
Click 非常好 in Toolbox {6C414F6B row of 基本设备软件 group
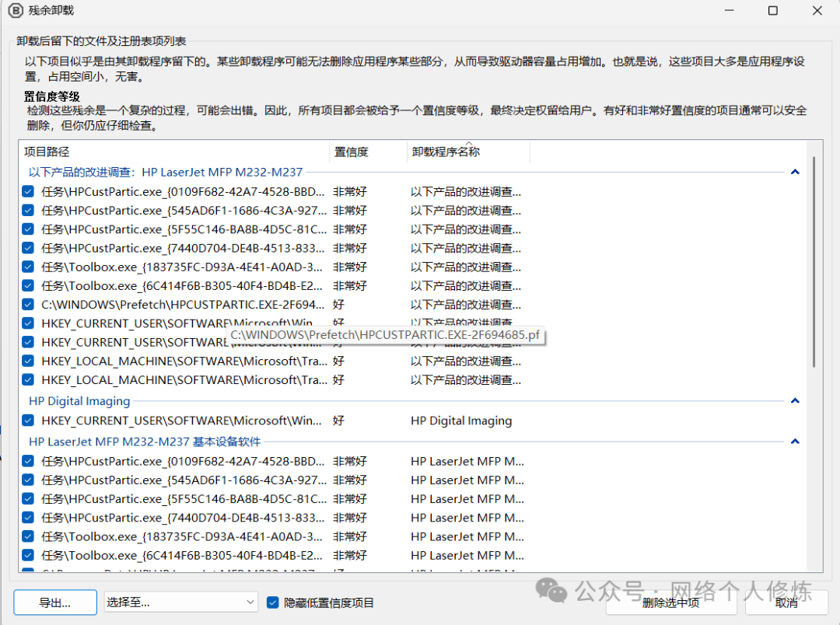click(x=350, y=555)
